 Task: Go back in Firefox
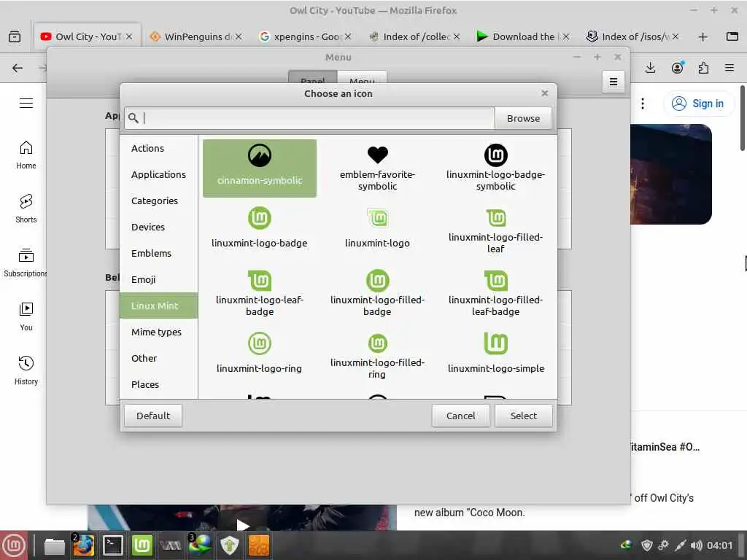pos(18,68)
